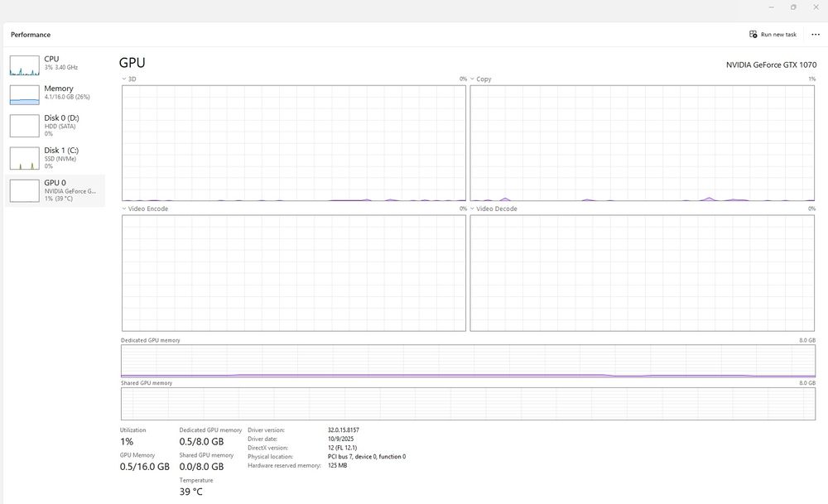Image resolution: width=828 pixels, height=504 pixels.
Task: Open the three-dot more options menu
Action: coord(816,34)
